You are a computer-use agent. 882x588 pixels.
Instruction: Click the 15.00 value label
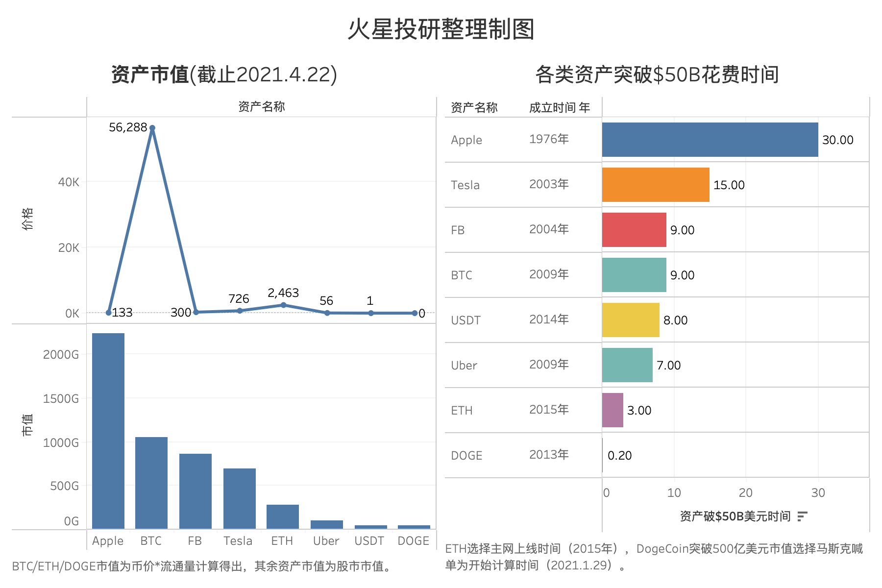point(729,185)
